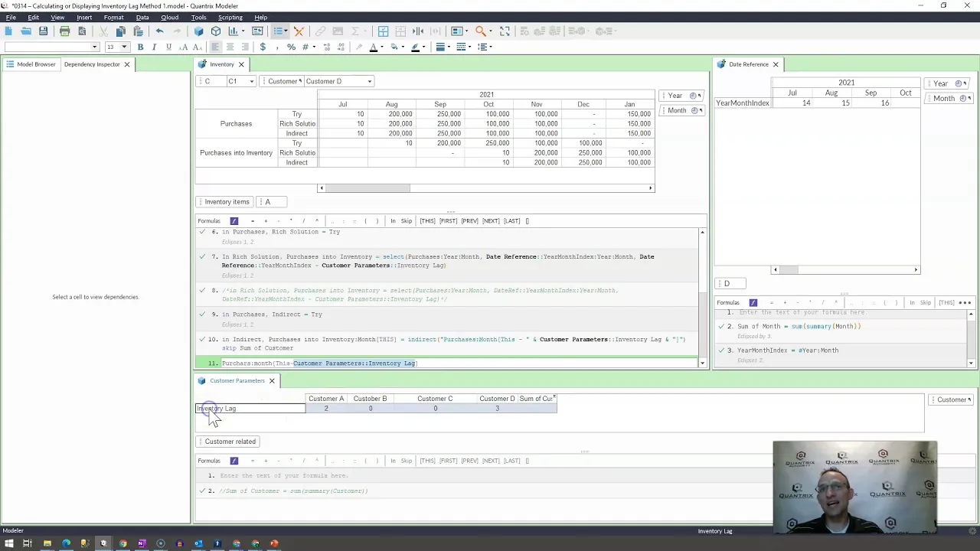This screenshot has width=980, height=551.
Task: Open the font color picker
Action: [x=375, y=47]
